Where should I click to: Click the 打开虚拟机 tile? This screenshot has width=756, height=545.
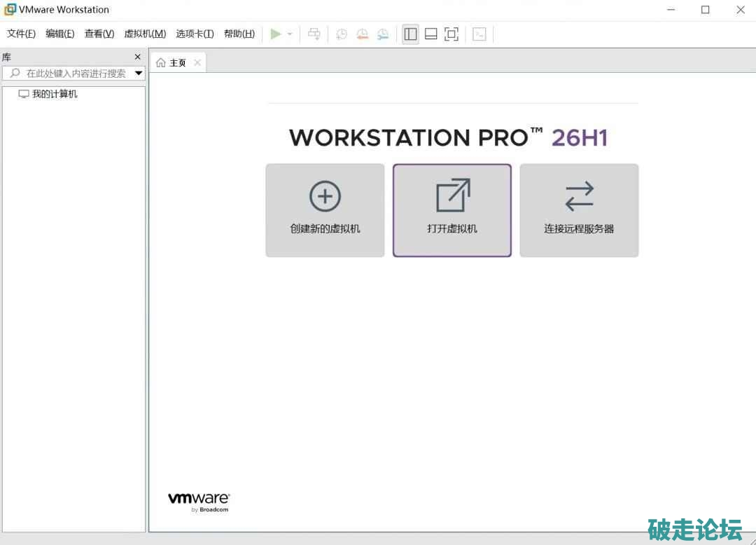[x=451, y=210]
